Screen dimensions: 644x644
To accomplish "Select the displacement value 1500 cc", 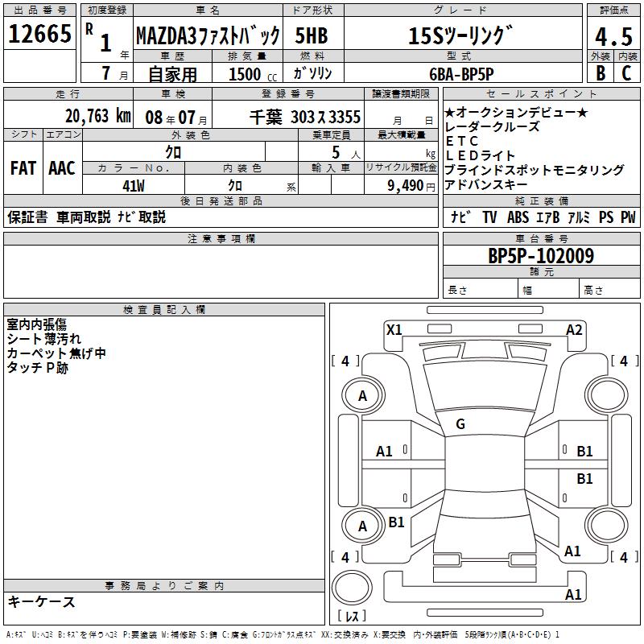I will 253,74.
